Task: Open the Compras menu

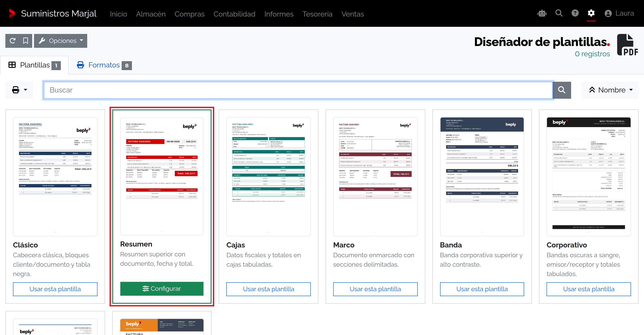Action: point(189,14)
